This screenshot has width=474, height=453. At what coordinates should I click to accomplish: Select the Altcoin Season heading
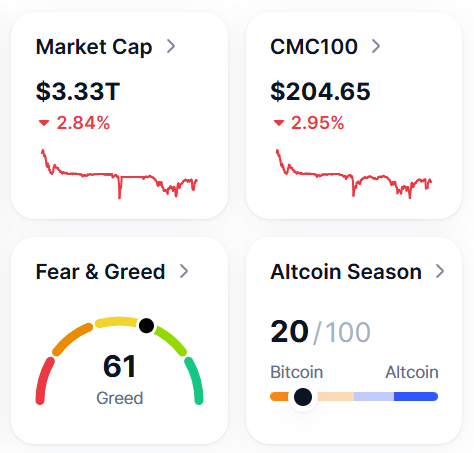(346, 272)
